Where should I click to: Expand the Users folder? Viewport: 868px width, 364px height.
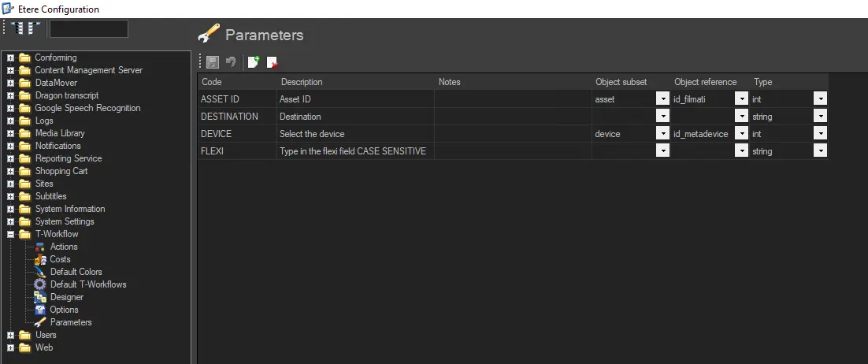pyautogui.click(x=11, y=335)
